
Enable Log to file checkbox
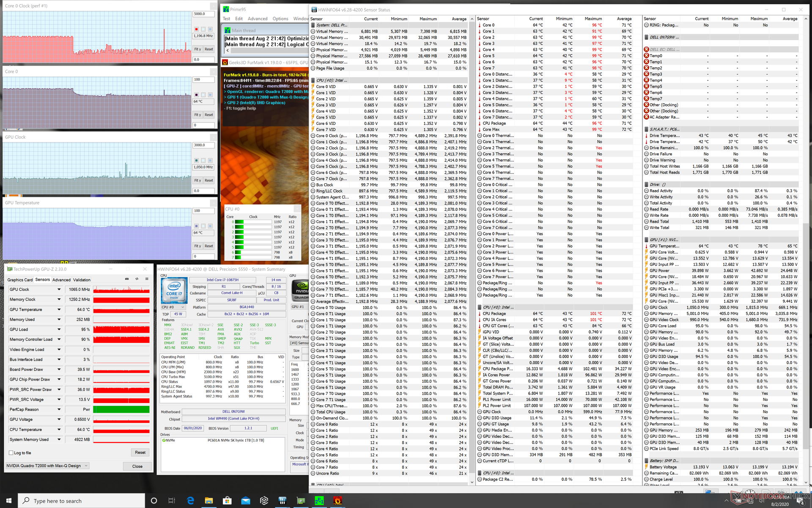click(11, 453)
